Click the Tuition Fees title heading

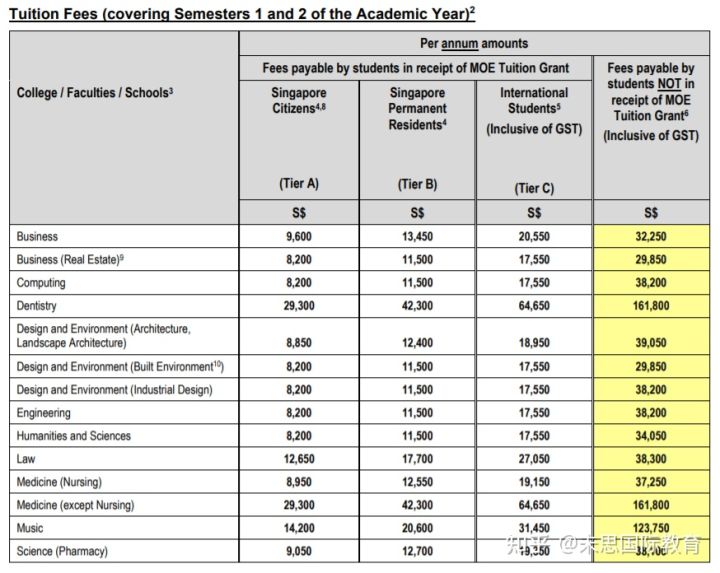(240, 12)
